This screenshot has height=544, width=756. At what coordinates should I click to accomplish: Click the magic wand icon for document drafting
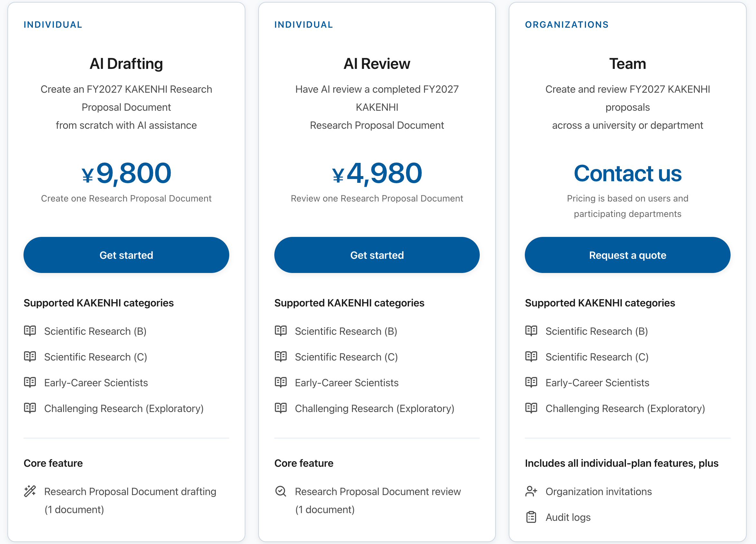click(30, 491)
